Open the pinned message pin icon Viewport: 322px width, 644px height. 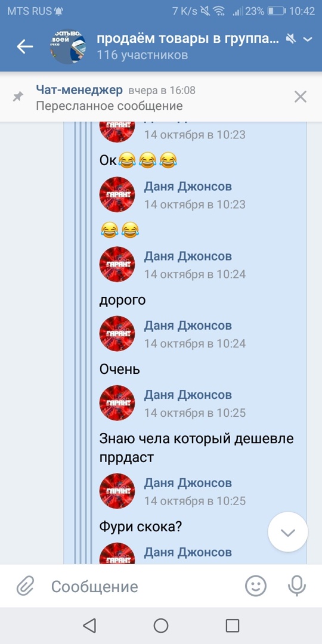pyautogui.click(x=18, y=97)
